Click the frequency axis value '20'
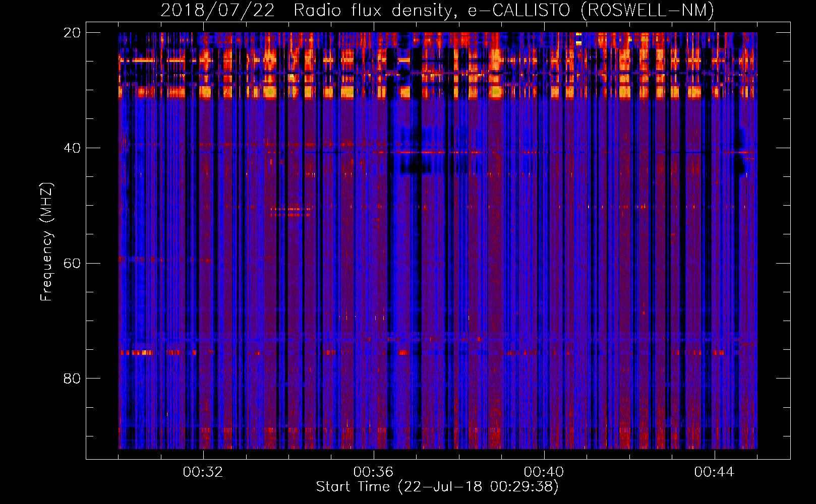 [72, 33]
